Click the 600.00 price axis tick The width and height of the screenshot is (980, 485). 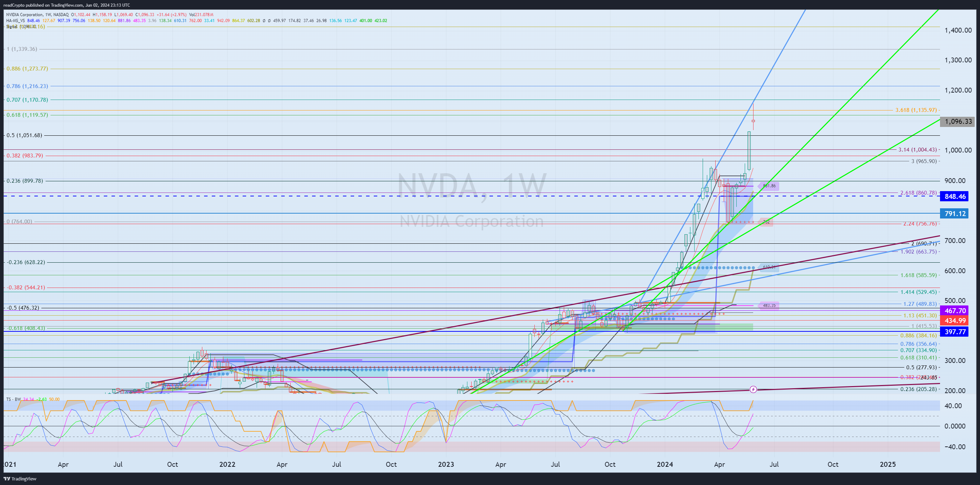coord(955,271)
